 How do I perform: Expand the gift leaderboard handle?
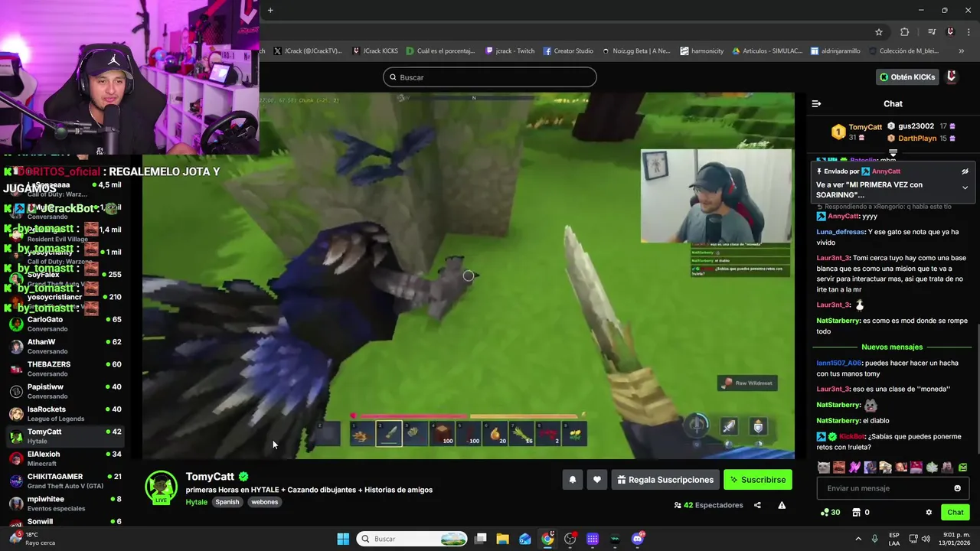point(893,153)
